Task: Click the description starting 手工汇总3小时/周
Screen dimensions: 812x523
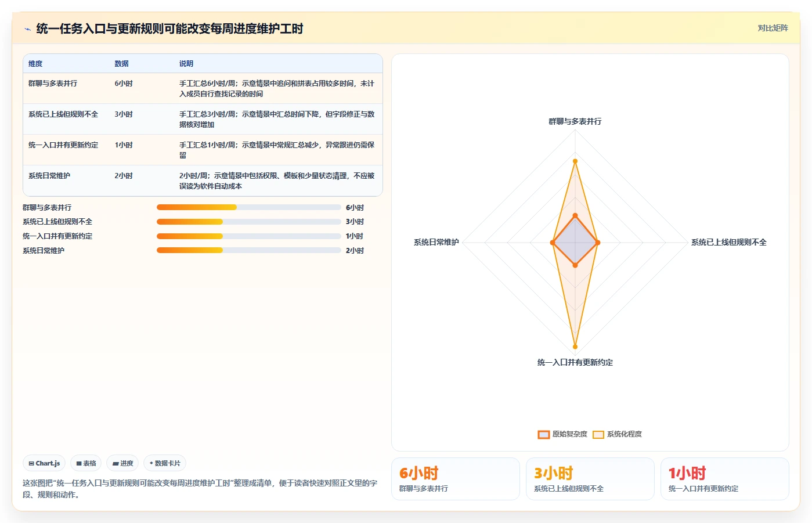Action: pos(277,120)
